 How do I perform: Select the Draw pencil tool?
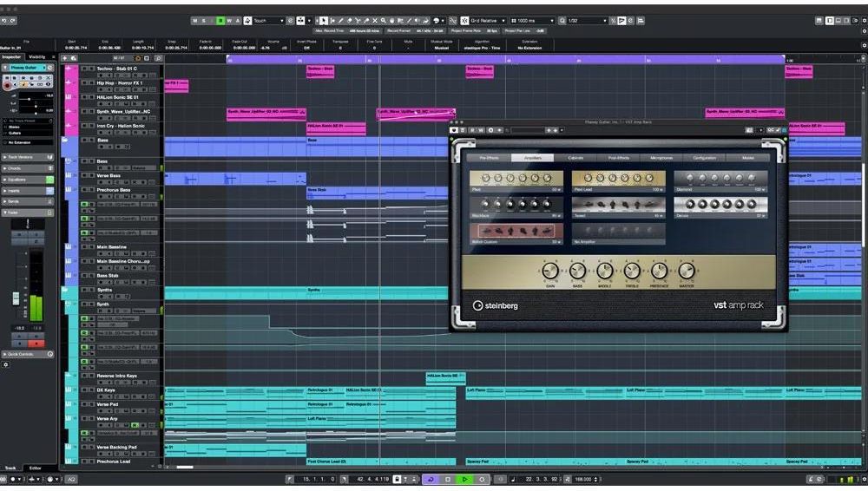point(340,21)
